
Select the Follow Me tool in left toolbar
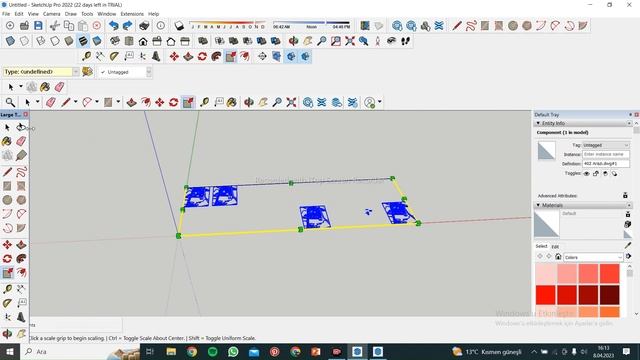(x=21, y=258)
